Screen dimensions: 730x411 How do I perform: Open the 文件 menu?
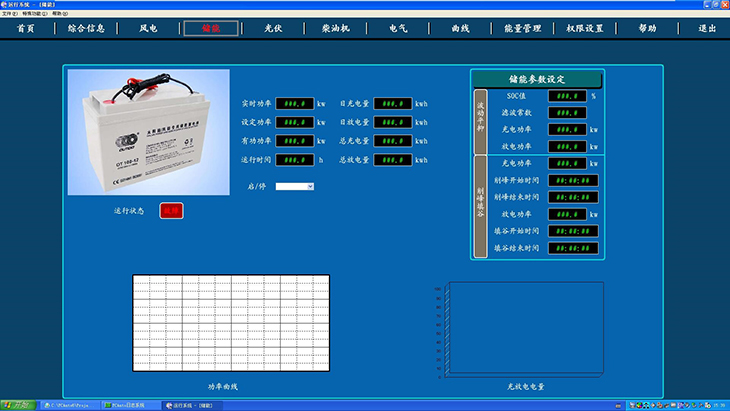[x=7, y=14]
